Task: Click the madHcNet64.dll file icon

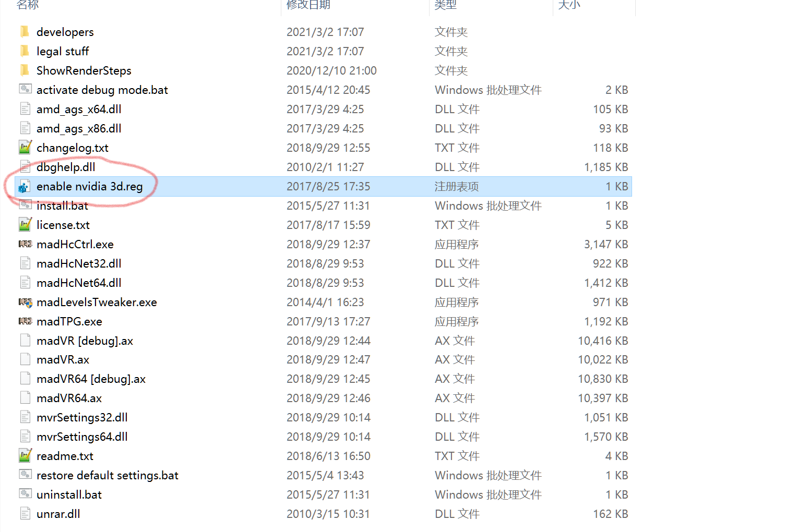Action: click(25, 283)
